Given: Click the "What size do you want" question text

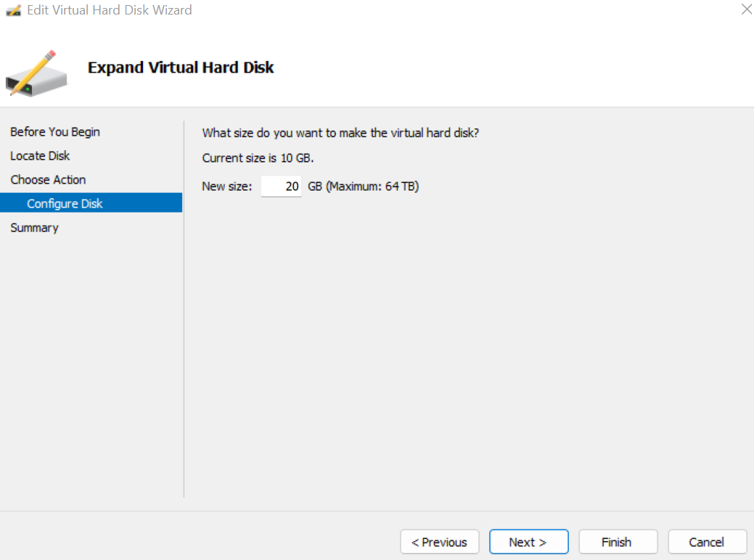Looking at the screenshot, I should click(340, 133).
